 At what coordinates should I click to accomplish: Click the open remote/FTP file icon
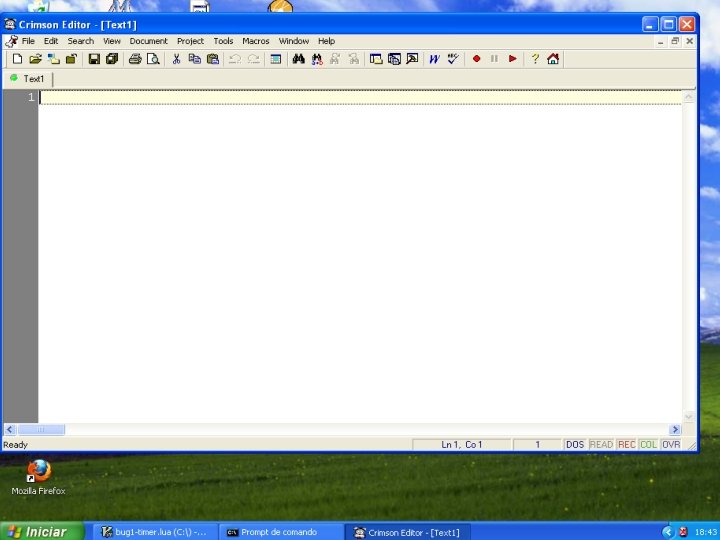pos(53,59)
